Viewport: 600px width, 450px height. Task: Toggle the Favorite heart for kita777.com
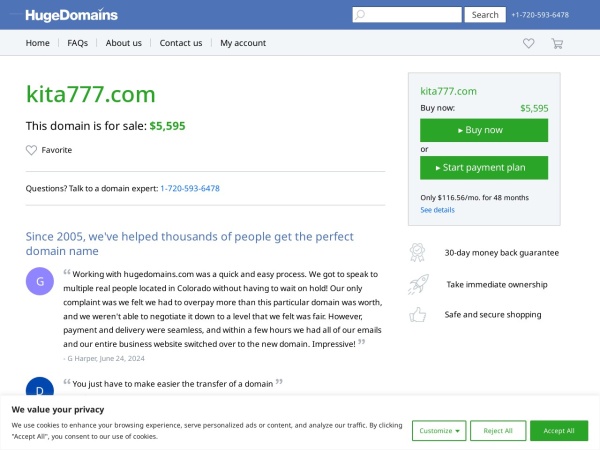tap(31, 150)
